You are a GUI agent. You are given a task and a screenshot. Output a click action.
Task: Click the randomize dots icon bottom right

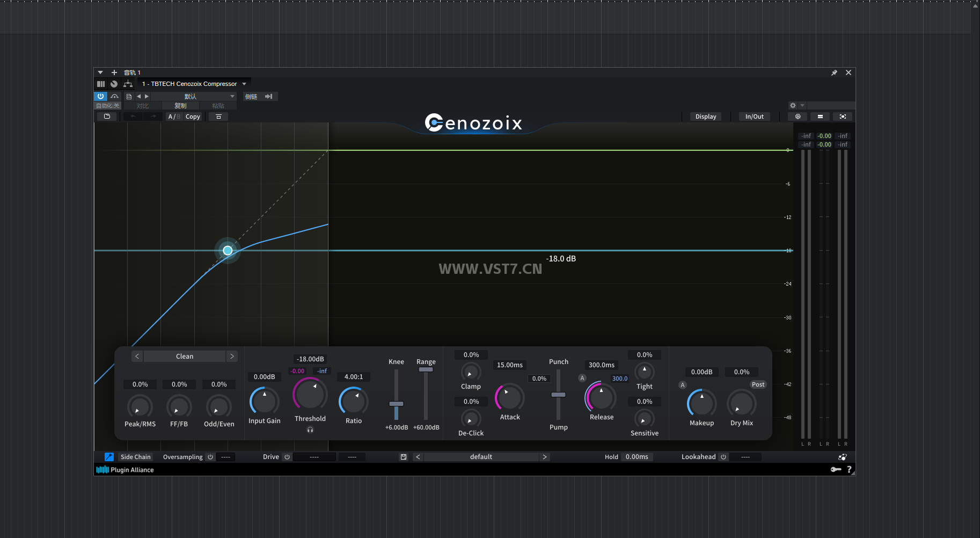(x=843, y=457)
